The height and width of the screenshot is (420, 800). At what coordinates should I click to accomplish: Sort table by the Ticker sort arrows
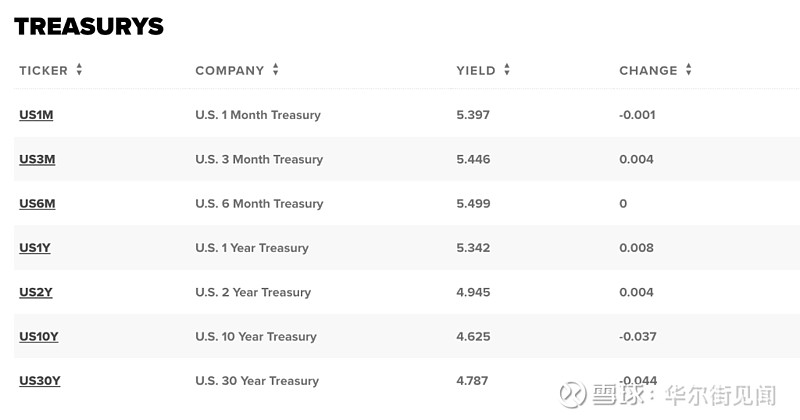(79, 69)
